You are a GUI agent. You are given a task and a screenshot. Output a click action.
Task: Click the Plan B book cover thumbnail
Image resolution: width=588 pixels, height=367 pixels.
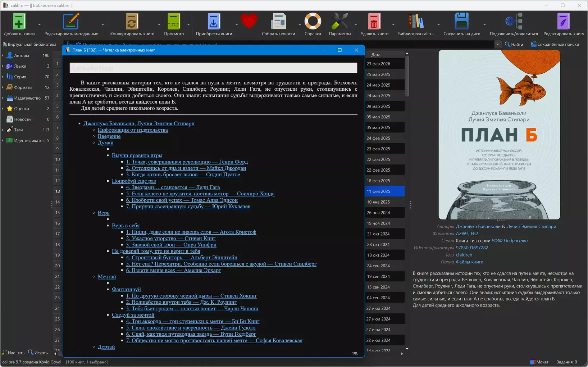499,135
